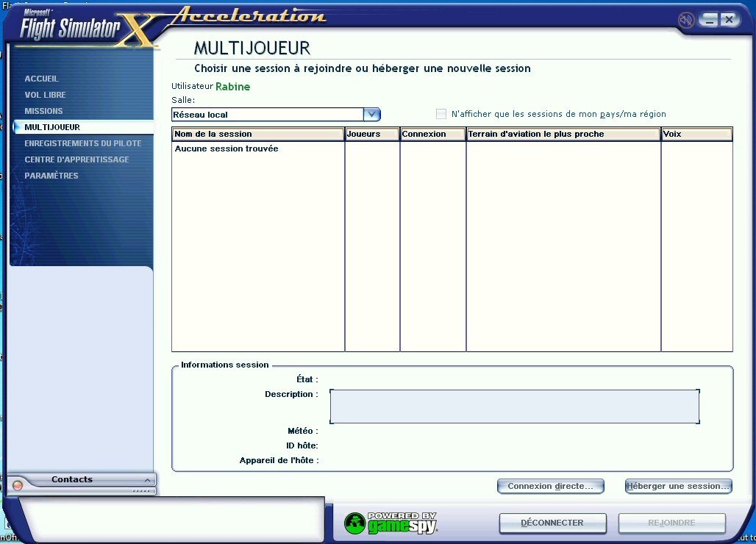Click the username 'Rabine'
This screenshot has height=544, width=756.
click(233, 87)
